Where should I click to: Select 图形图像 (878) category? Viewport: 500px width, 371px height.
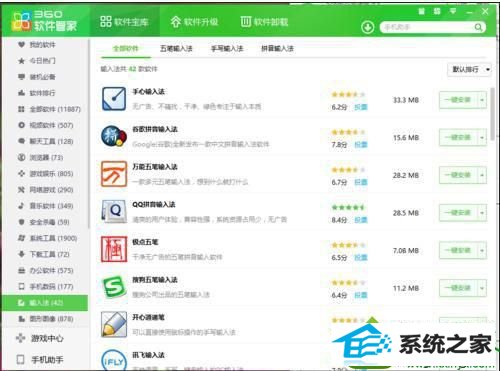(45, 319)
